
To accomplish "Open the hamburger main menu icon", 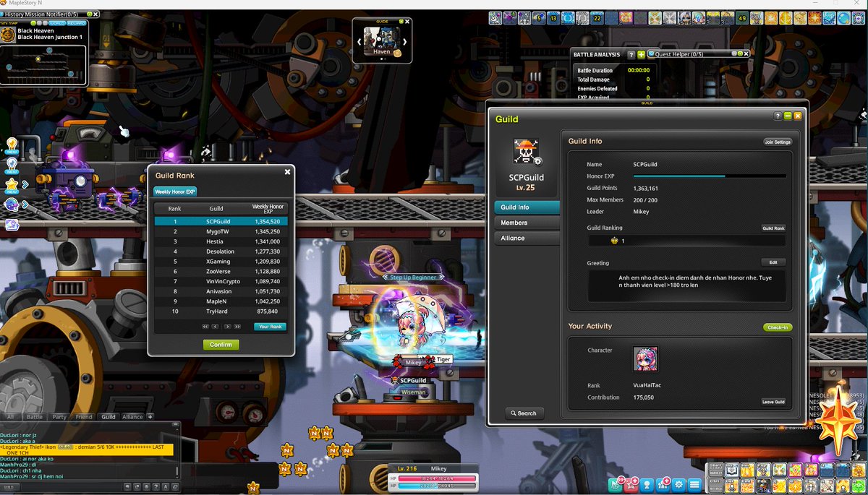I will click(695, 484).
